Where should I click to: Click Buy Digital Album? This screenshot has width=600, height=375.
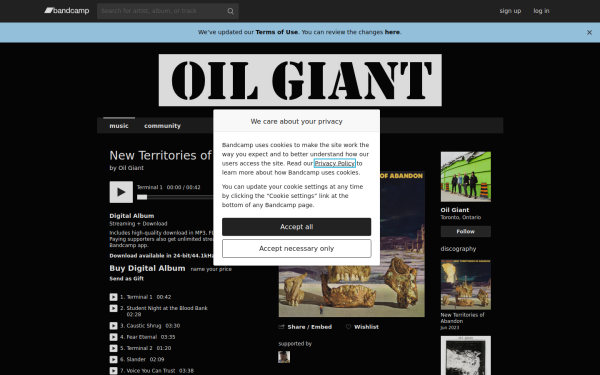pyautogui.click(x=147, y=268)
